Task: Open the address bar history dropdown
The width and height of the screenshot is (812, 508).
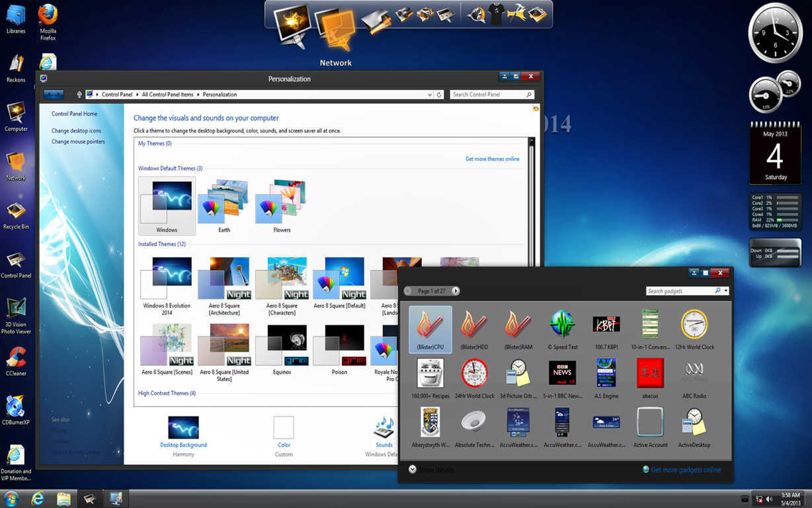Action: click(430, 95)
